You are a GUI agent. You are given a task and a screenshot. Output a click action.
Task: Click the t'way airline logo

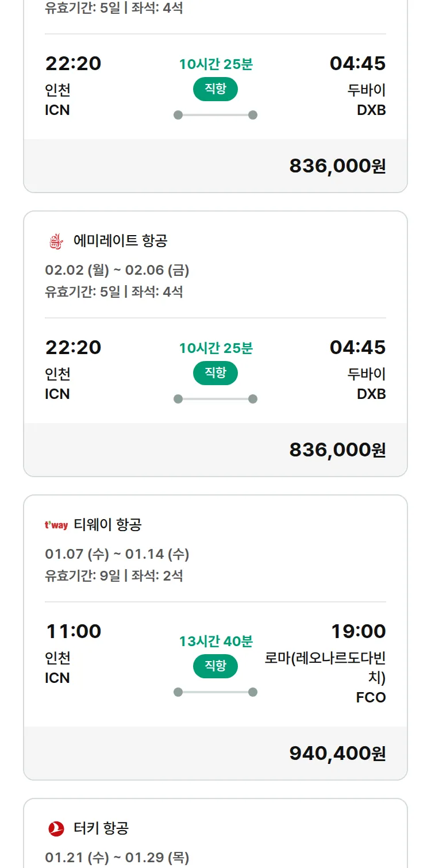click(56, 525)
